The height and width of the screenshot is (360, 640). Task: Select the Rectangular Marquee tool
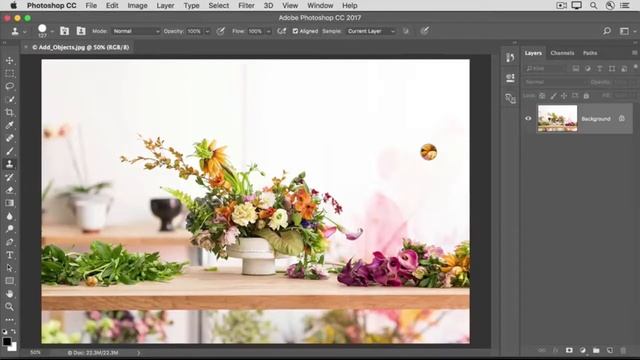[x=9, y=73]
